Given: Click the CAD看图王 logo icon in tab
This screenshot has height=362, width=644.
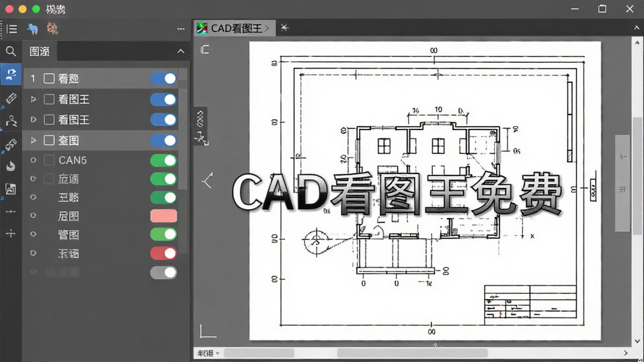Looking at the screenshot, I should (x=202, y=28).
